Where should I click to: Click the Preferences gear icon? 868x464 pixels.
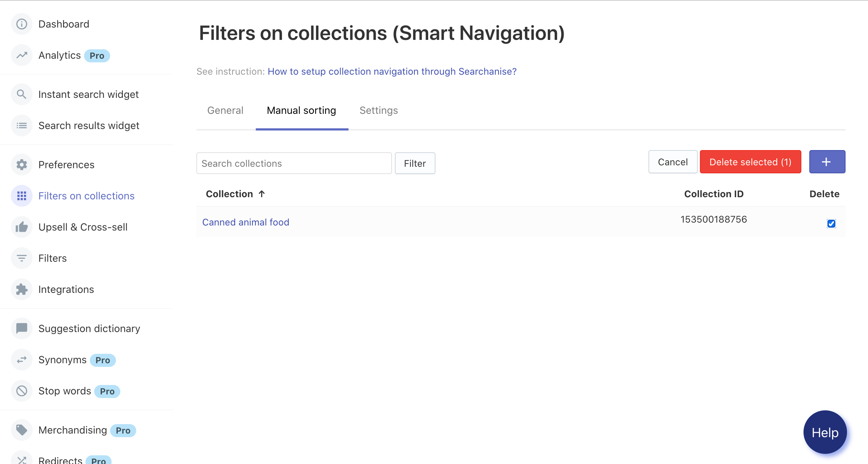[x=22, y=165]
